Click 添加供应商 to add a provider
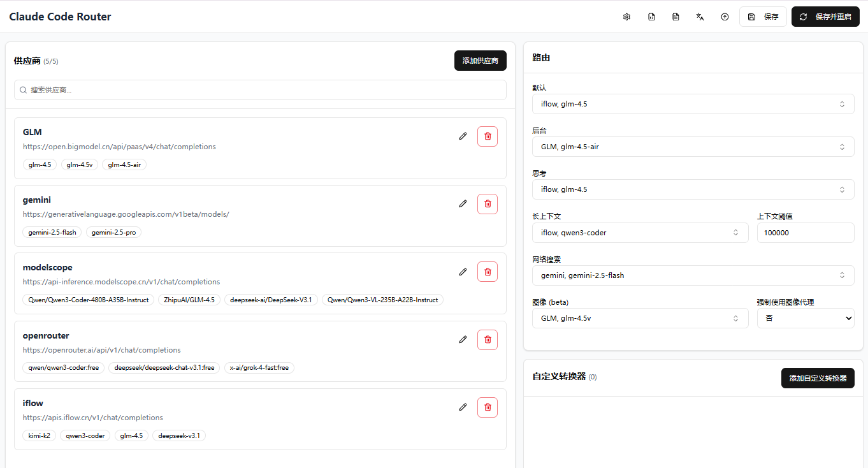 tap(480, 61)
